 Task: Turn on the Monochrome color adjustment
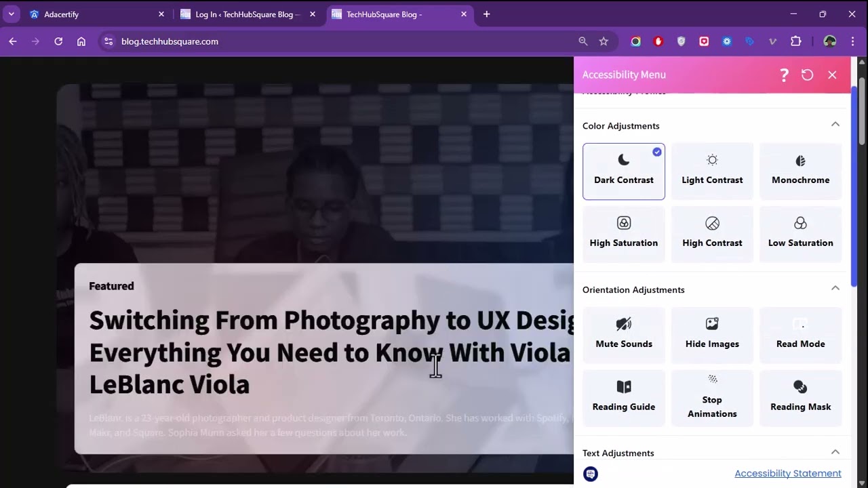(800, 171)
